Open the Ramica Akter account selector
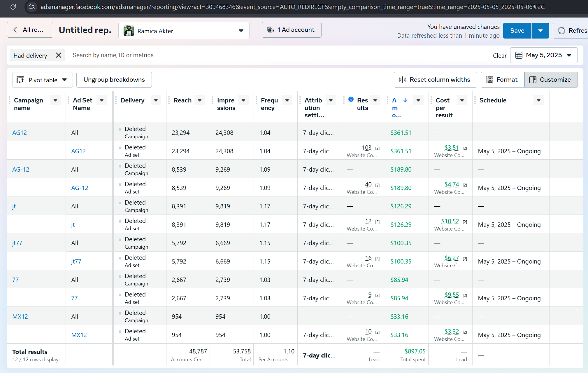 (184, 31)
